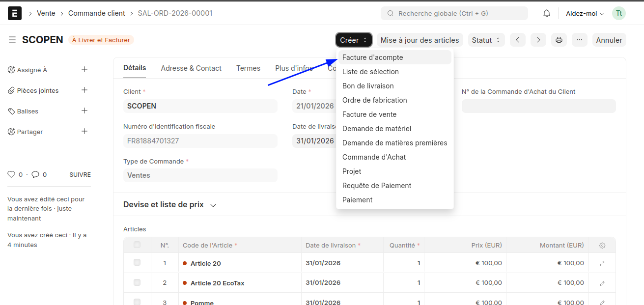This screenshot has width=644, height=305.
Task: Click SAL-ORD-2026-00001 breadcrumb text
Action: click(175, 13)
